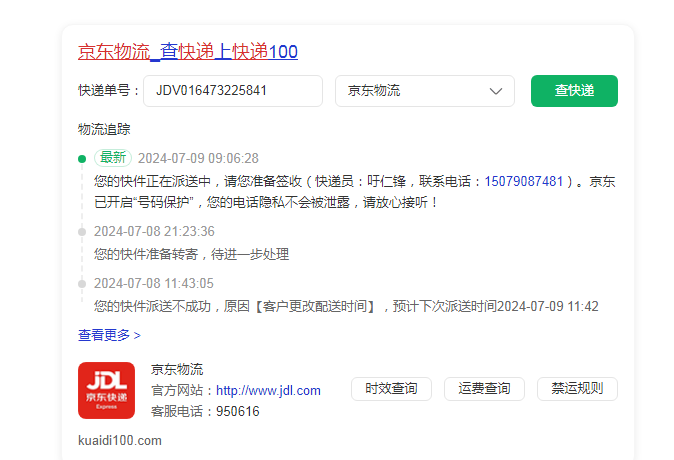Open the 京东物流_查快递上快递100 title link

pyautogui.click(x=188, y=52)
